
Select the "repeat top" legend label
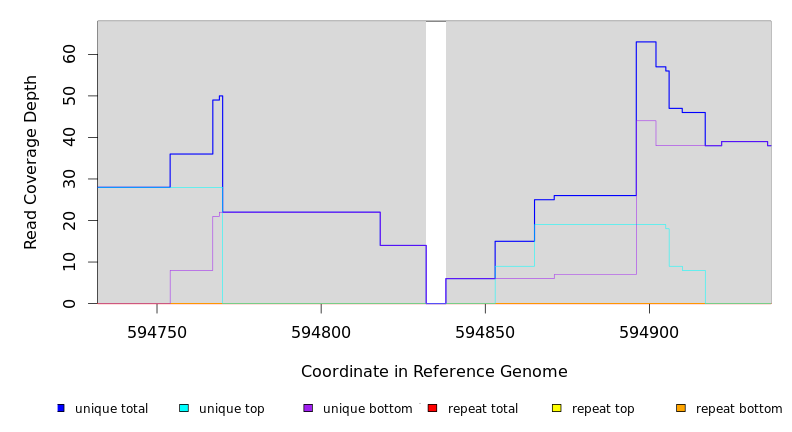coord(603,409)
